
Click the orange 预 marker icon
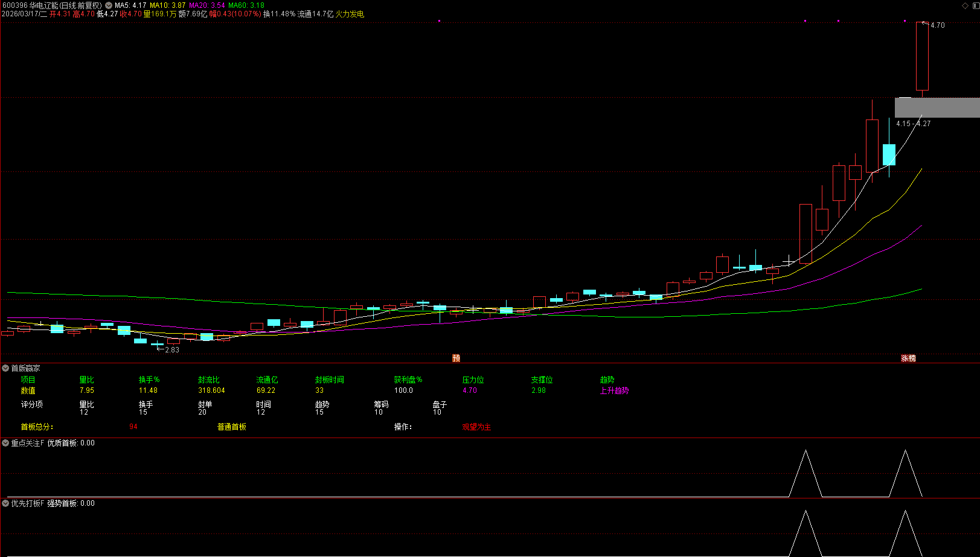pos(456,358)
